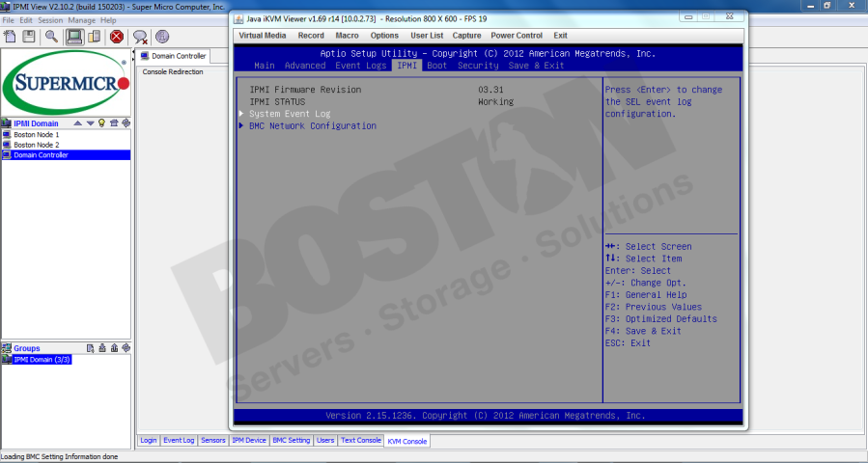Open the Record menu in iKVM Viewer
The width and height of the screenshot is (868, 463).
tap(311, 36)
